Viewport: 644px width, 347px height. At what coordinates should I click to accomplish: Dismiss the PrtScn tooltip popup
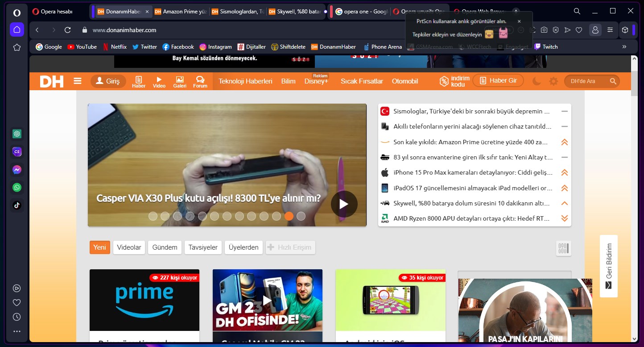click(519, 21)
